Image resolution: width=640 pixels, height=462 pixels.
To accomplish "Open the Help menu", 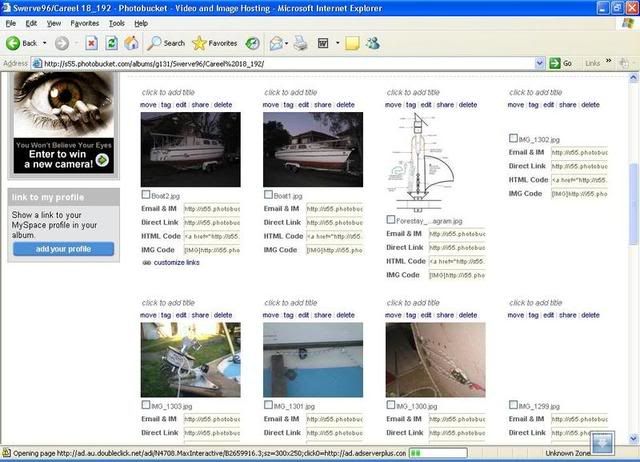I will 141,23.
